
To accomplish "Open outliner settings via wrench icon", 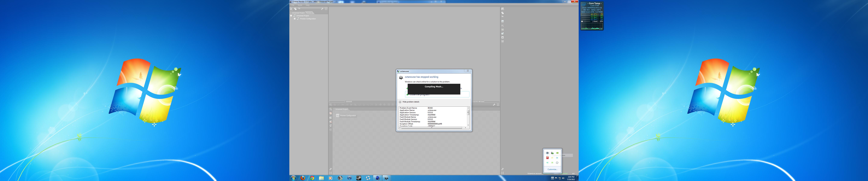I will [322, 9].
